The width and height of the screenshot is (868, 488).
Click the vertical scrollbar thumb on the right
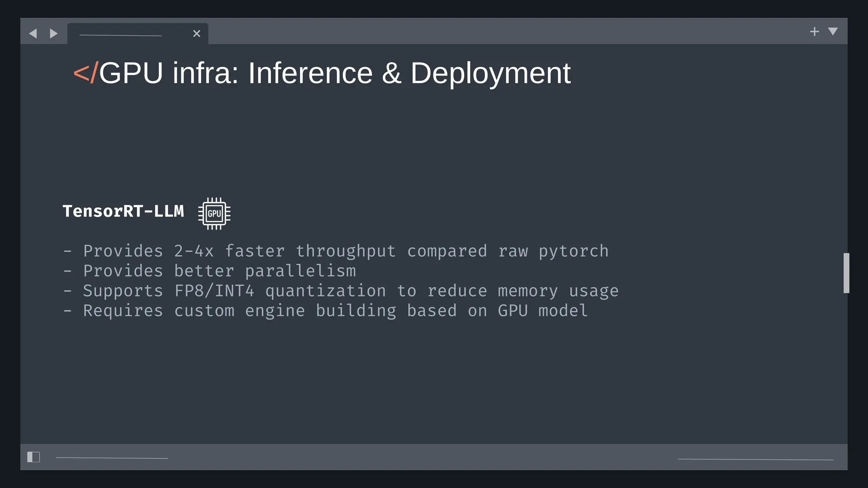846,273
